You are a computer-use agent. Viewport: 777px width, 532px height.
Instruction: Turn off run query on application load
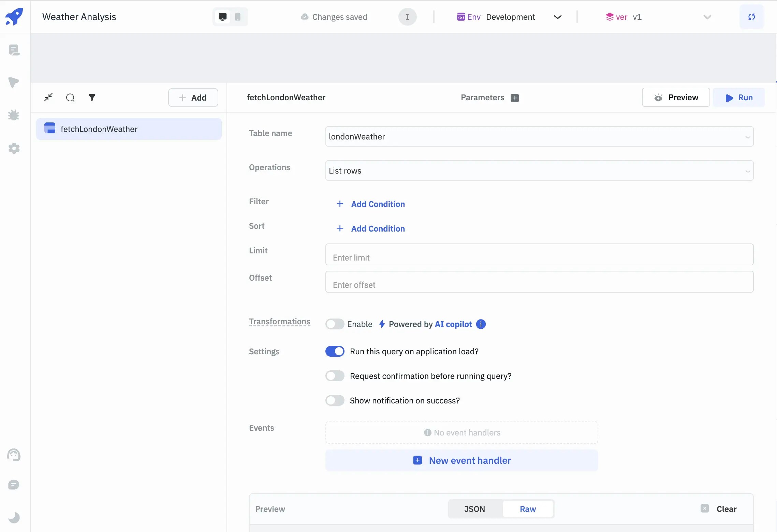click(x=335, y=351)
